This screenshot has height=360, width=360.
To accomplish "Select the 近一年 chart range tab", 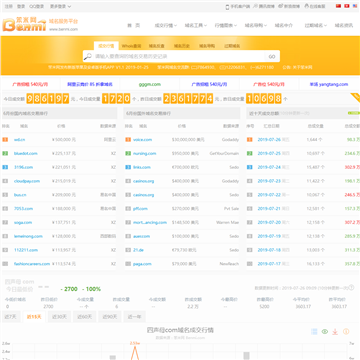I will pos(135,317).
